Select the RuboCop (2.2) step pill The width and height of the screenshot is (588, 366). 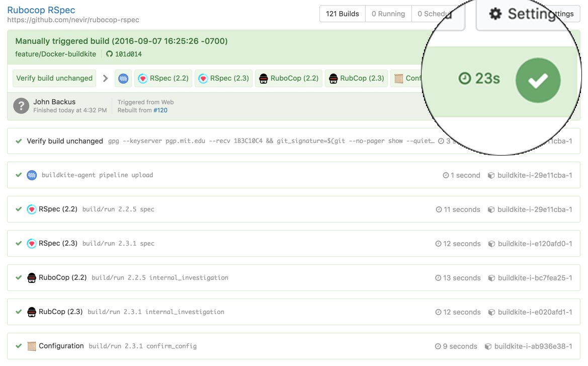point(289,79)
